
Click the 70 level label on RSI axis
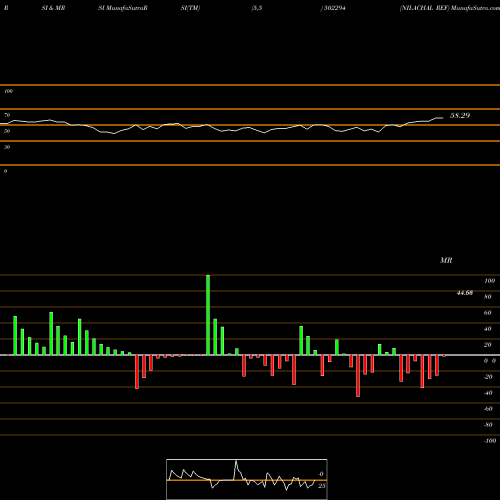coord(7,115)
